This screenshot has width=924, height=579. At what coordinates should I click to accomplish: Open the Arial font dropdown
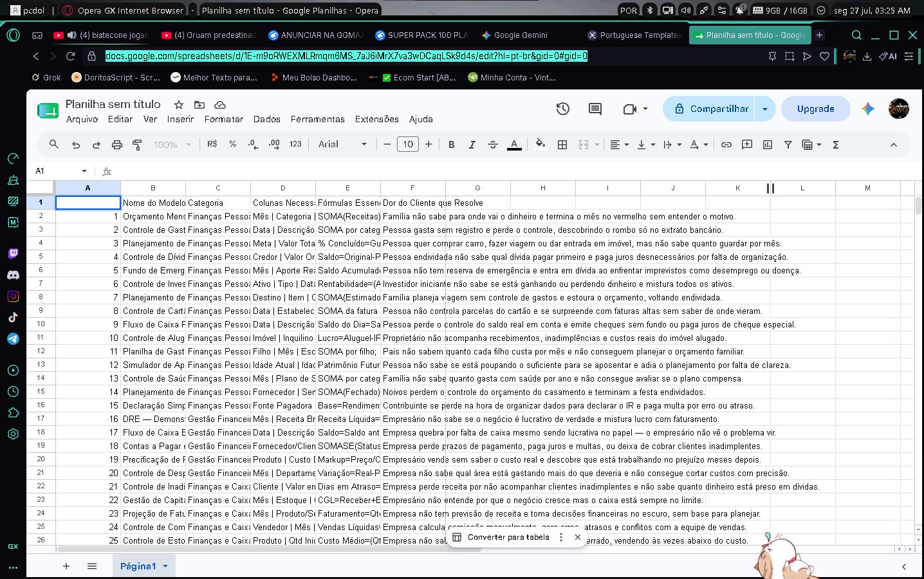click(342, 144)
